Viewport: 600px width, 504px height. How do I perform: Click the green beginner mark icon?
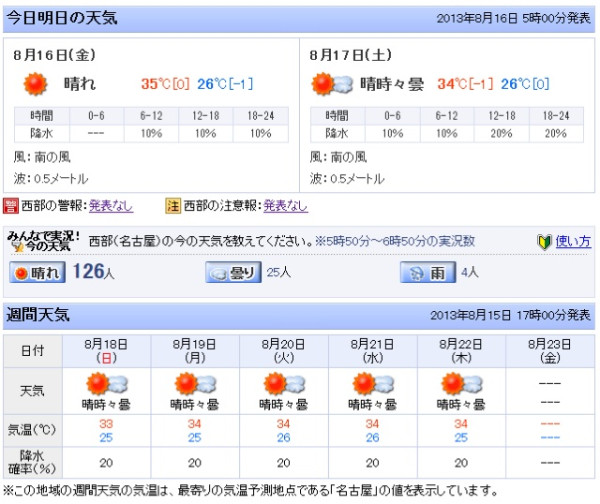tap(544, 242)
